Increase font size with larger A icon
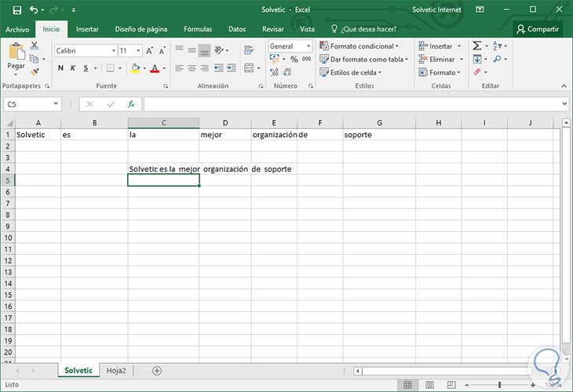This screenshot has height=392, width=573. pos(149,51)
